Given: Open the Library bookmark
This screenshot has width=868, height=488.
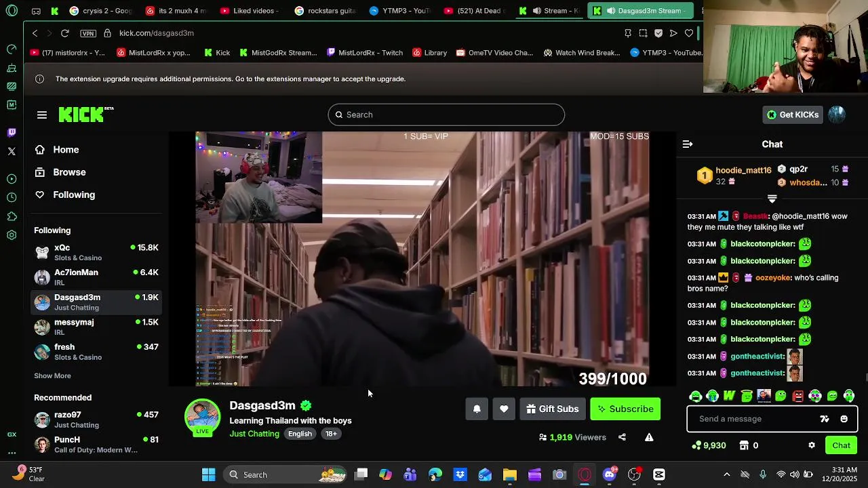Looking at the screenshot, I should (x=429, y=53).
